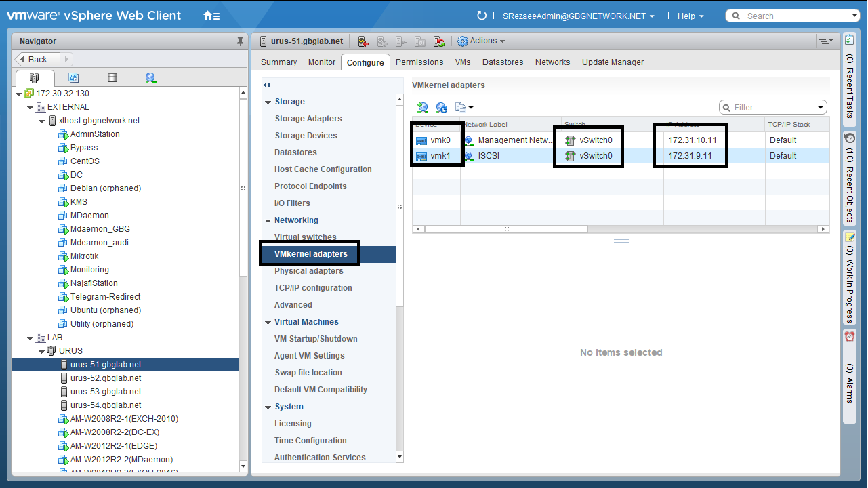Switch to the Monitor tab

tap(322, 62)
